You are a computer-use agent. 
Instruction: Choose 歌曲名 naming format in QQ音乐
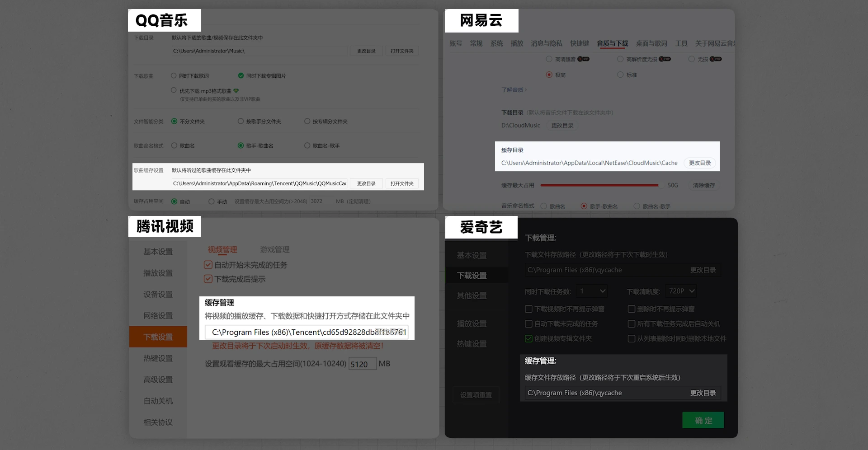point(174,145)
